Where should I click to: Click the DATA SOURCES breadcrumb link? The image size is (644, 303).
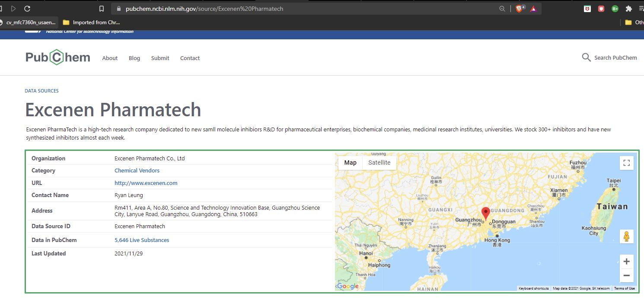(x=41, y=91)
